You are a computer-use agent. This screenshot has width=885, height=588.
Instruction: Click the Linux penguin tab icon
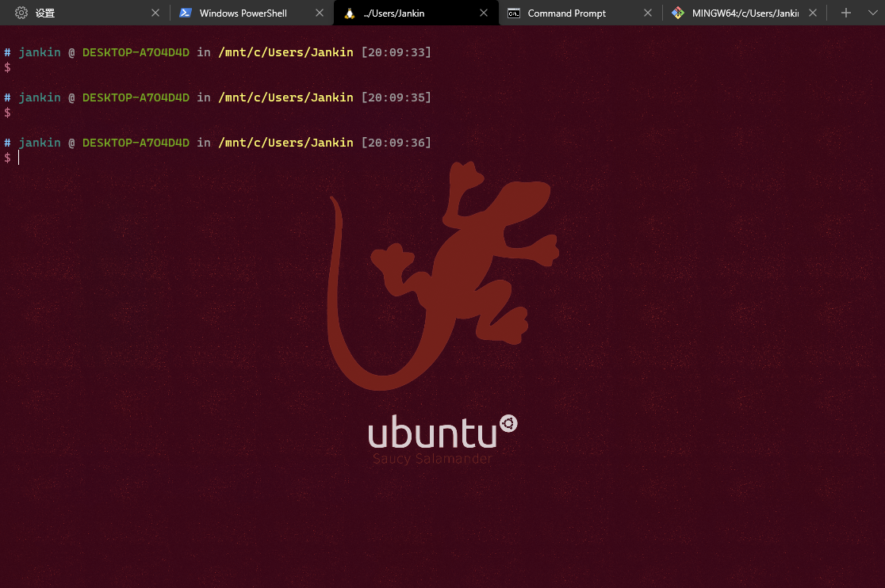coord(350,13)
